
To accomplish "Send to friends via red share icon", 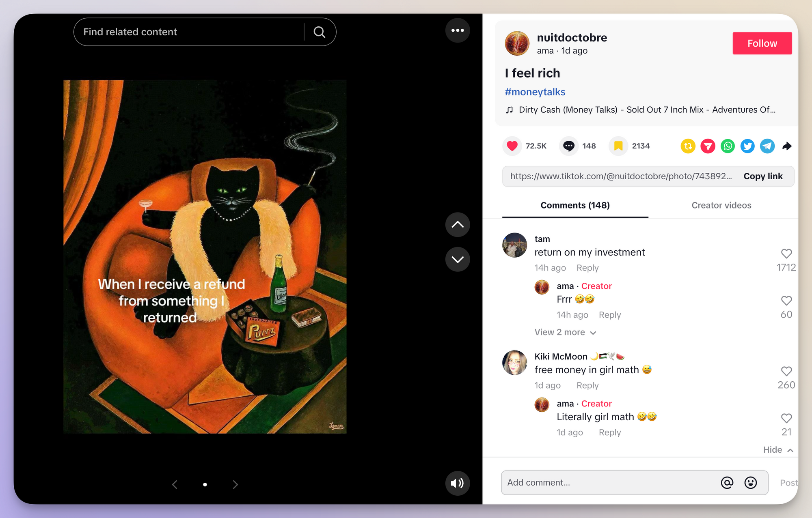I will pyautogui.click(x=708, y=146).
